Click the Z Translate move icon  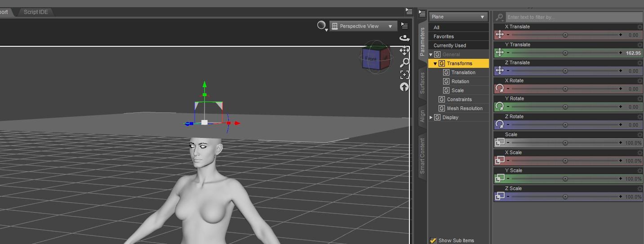click(x=499, y=71)
